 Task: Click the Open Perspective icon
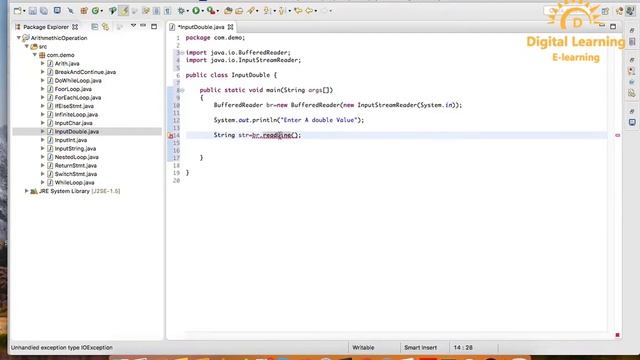pyautogui.click(x=605, y=12)
